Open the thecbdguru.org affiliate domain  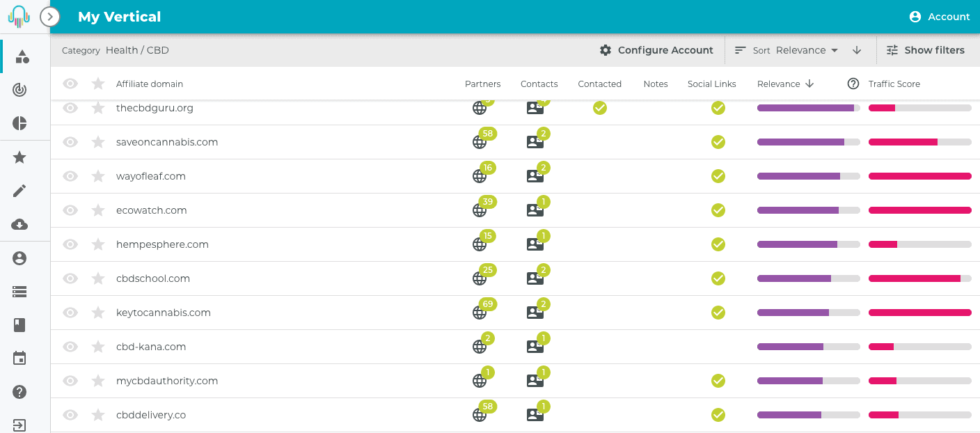click(155, 108)
